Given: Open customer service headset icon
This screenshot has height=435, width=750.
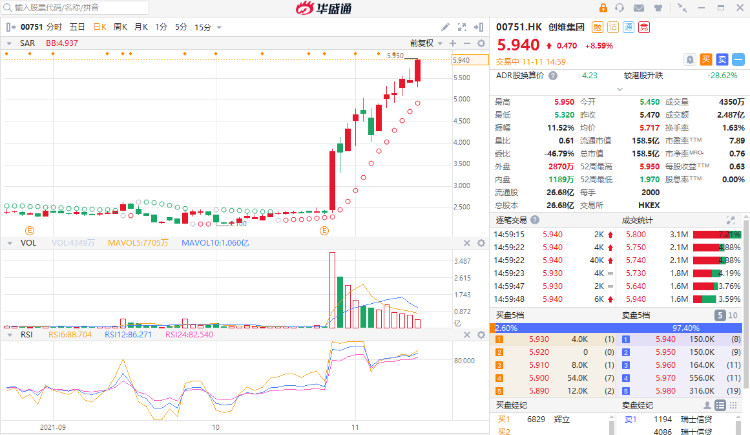Looking at the screenshot, I should 620,8.
